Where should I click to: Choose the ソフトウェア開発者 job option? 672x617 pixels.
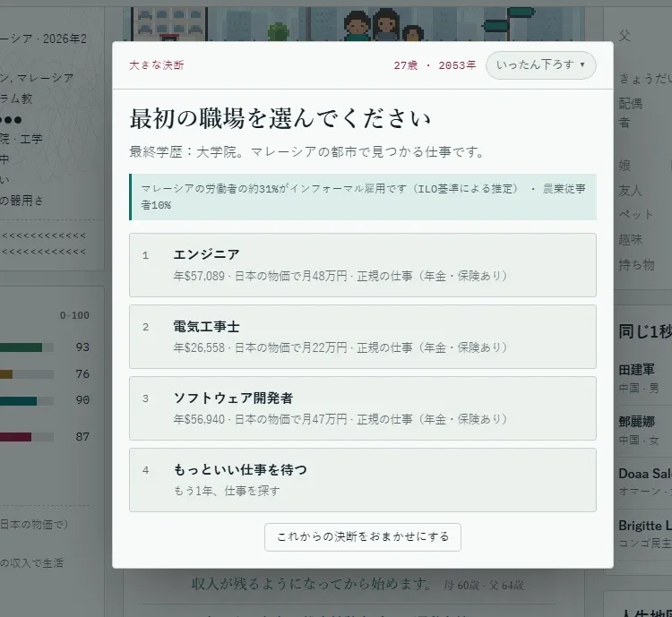click(x=363, y=408)
